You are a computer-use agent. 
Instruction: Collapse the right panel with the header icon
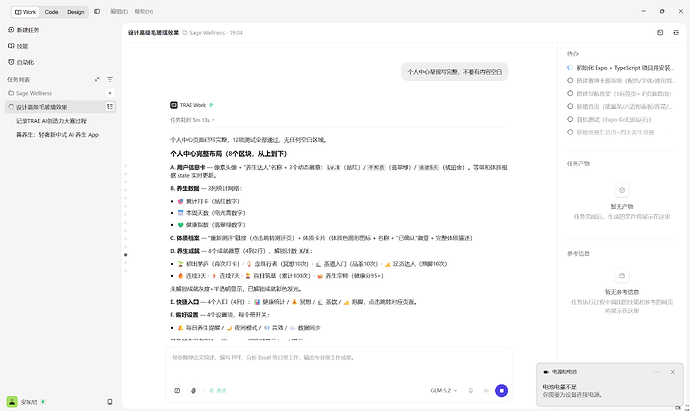coord(676,33)
